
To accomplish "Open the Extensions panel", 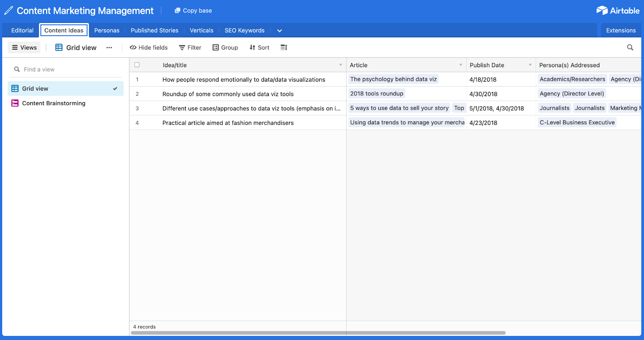I will 621,30.
